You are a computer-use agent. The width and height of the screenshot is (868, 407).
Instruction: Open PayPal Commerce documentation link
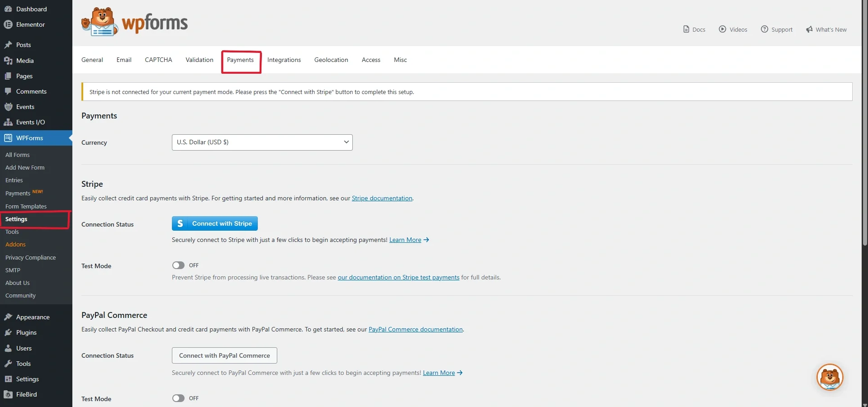[416, 329]
